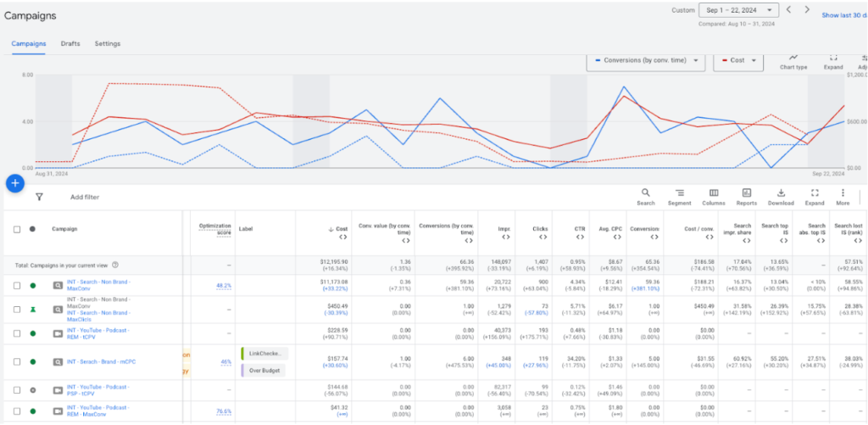This screenshot has height=425, width=868.
Task: Open the filter funnel icon
Action: [39, 197]
